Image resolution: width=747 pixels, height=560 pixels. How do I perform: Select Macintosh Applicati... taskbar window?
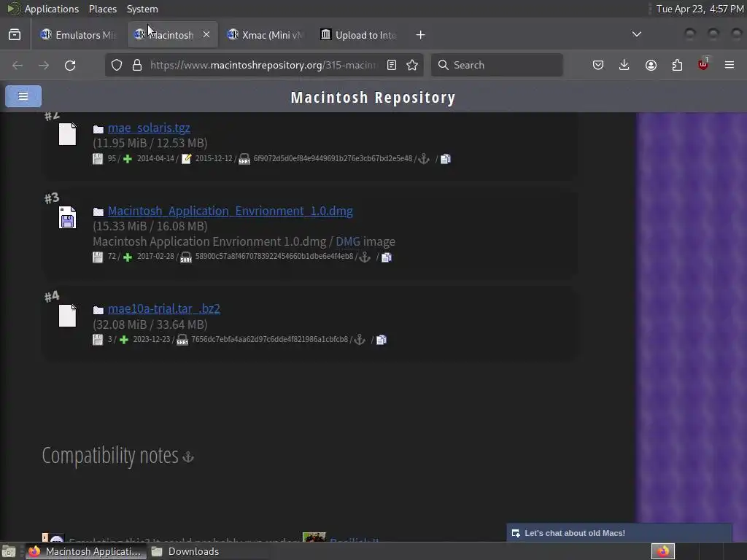[x=86, y=551]
